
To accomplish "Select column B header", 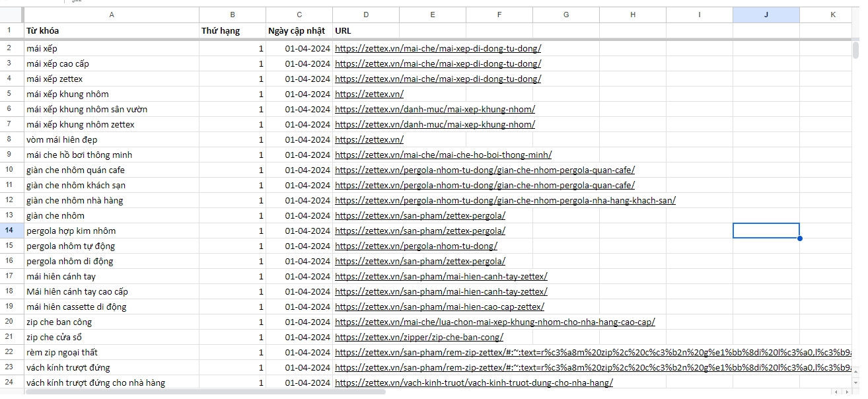I will coord(233,15).
